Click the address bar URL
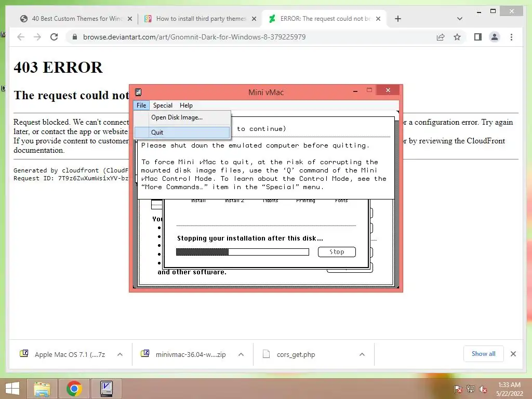532x399 pixels. tap(194, 37)
